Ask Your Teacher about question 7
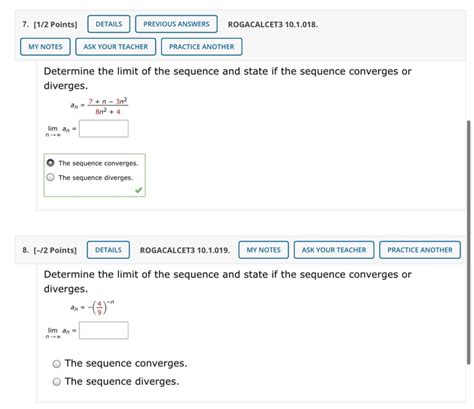 (x=116, y=47)
